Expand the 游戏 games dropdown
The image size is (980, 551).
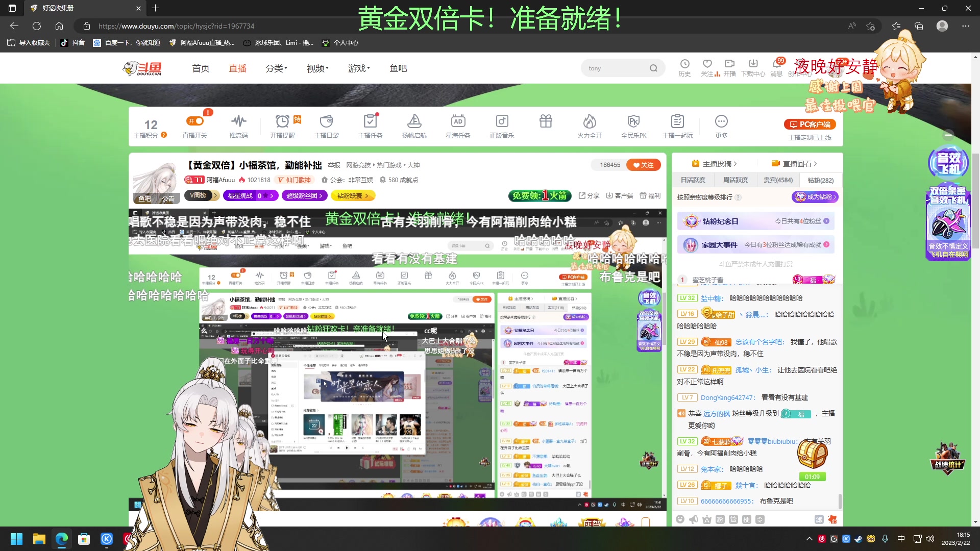[x=359, y=68]
